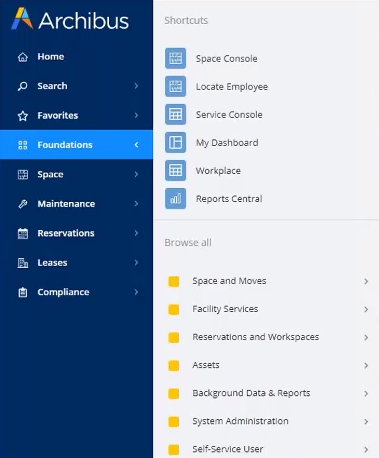
Task: Open the Maintenance menu item
Action: [x=76, y=204]
